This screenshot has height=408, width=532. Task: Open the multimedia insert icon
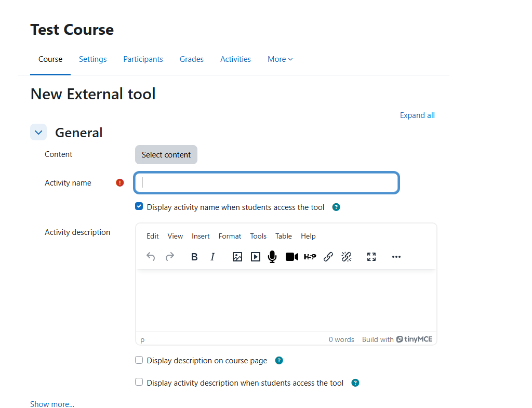point(255,257)
